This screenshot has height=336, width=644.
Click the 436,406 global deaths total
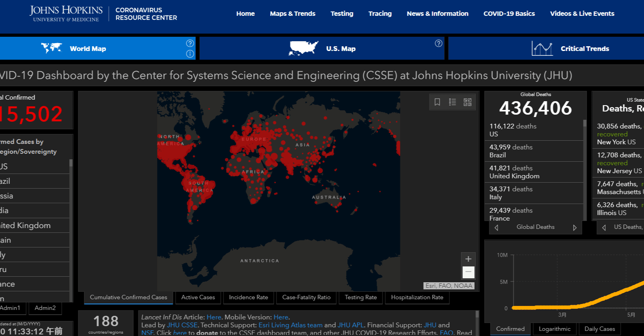pos(535,108)
